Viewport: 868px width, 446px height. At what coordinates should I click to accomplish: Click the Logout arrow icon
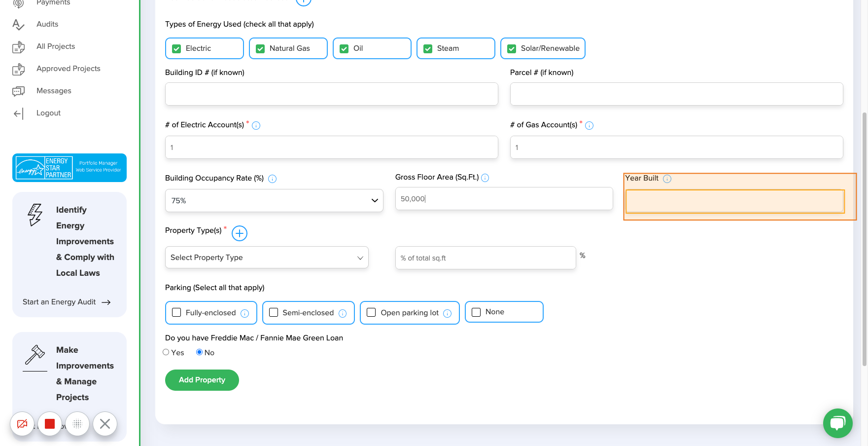18,114
